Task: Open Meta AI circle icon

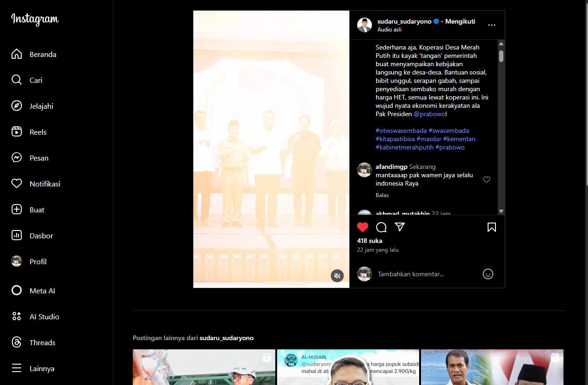Action: point(17,291)
